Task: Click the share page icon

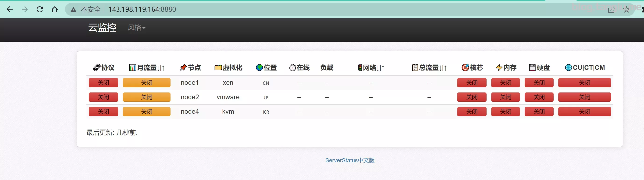Action: (611, 10)
